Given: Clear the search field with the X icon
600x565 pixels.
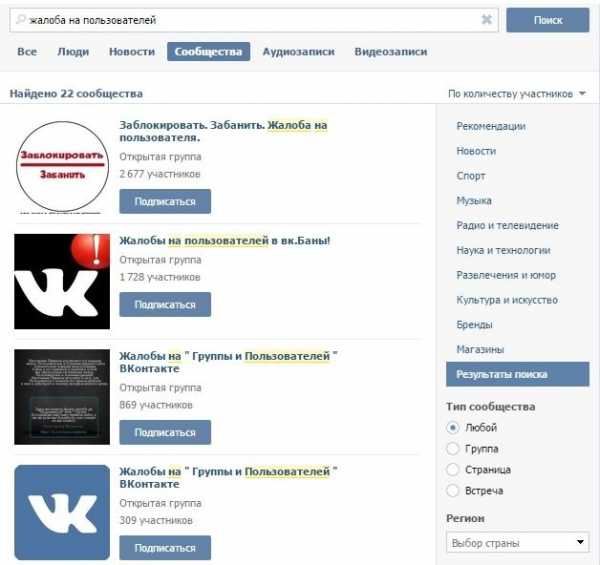Looking at the screenshot, I should 486,19.
